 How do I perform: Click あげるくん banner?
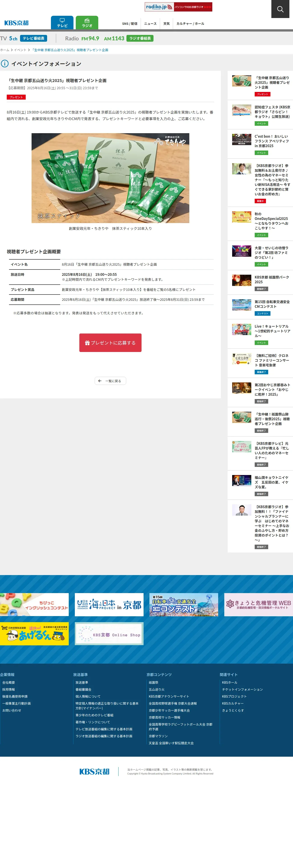click(34, 633)
